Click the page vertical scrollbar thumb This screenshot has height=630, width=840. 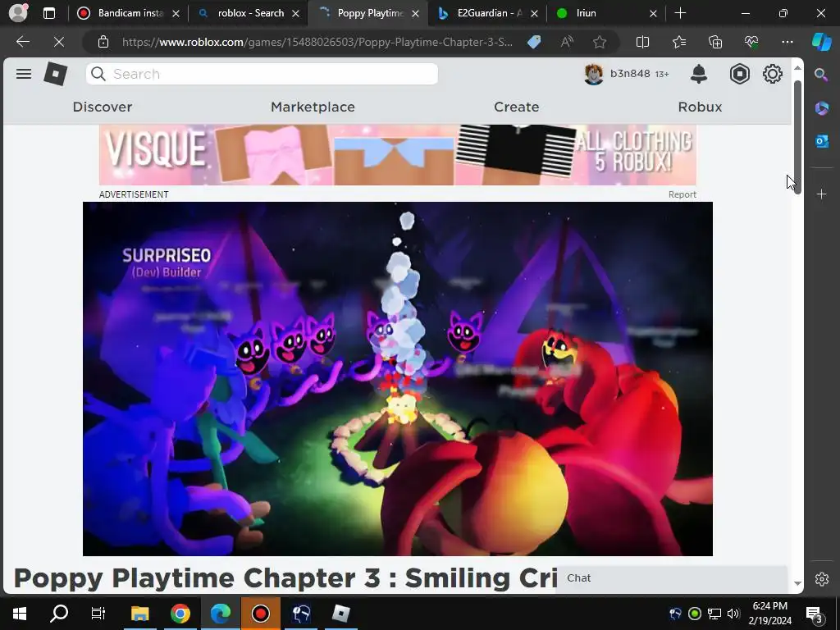(797, 138)
